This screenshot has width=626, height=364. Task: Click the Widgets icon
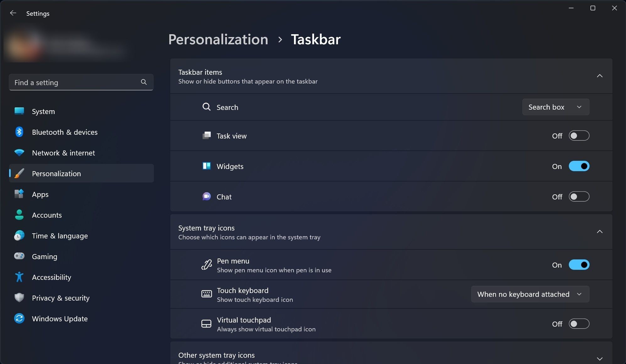click(206, 166)
